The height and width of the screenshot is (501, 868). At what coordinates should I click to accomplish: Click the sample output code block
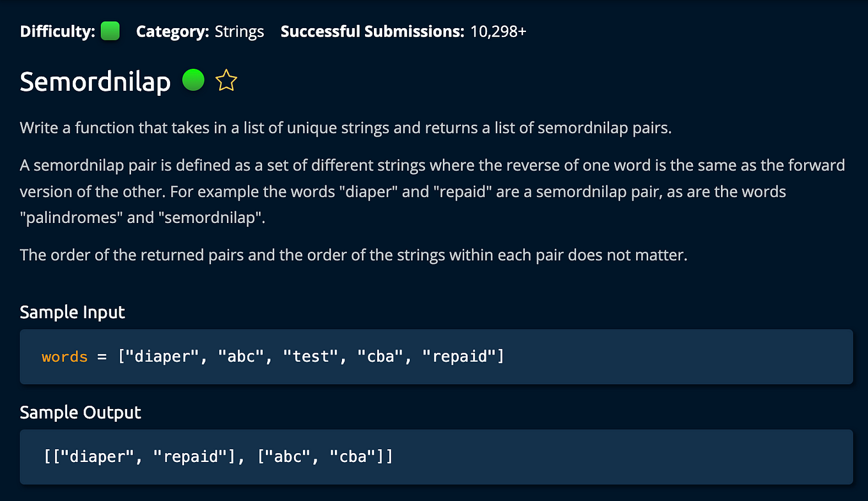click(437, 456)
